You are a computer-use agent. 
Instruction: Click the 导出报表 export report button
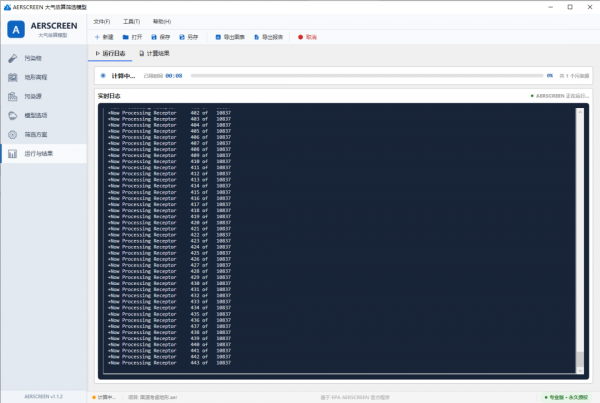pos(269,37)
